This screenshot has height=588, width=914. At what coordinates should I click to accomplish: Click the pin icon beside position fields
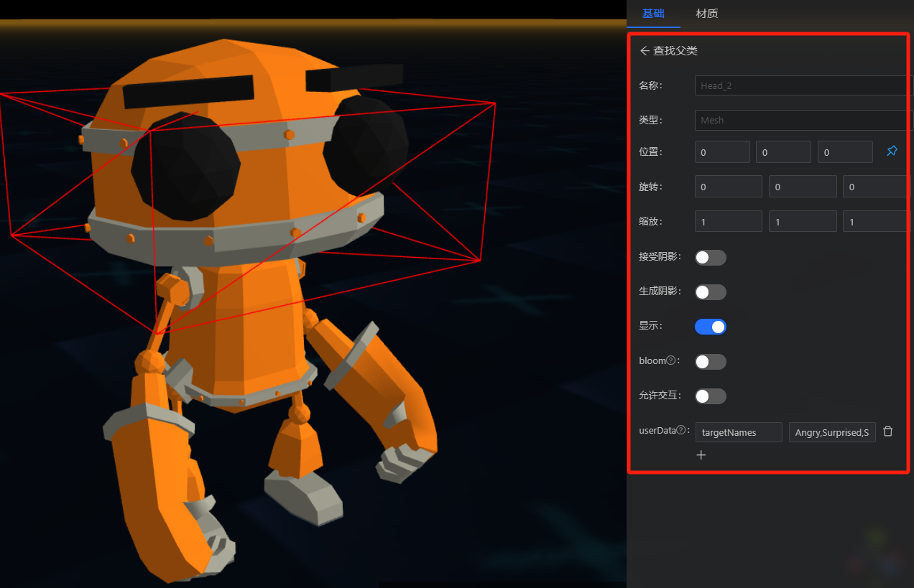[x=892, y=151]
